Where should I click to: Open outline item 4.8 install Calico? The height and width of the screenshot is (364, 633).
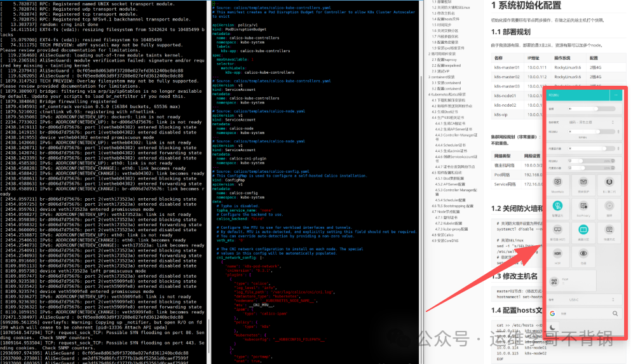tap(442, 235)
